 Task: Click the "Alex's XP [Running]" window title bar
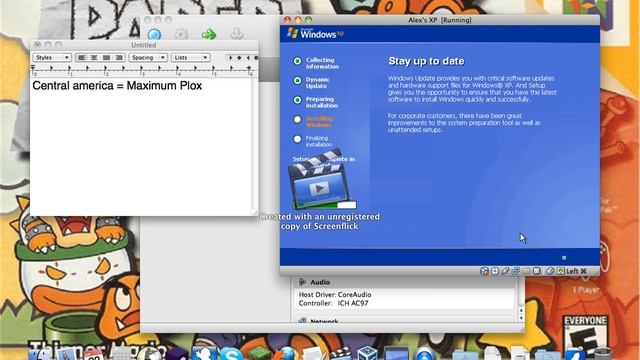[440, 20]
